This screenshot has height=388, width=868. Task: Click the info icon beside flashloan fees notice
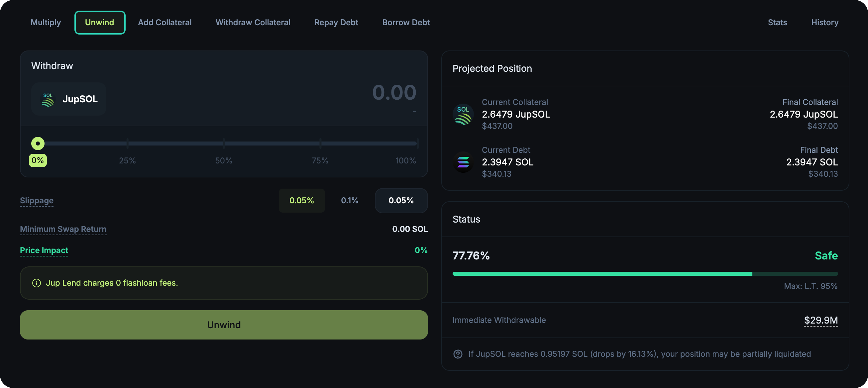pos(37,283)
